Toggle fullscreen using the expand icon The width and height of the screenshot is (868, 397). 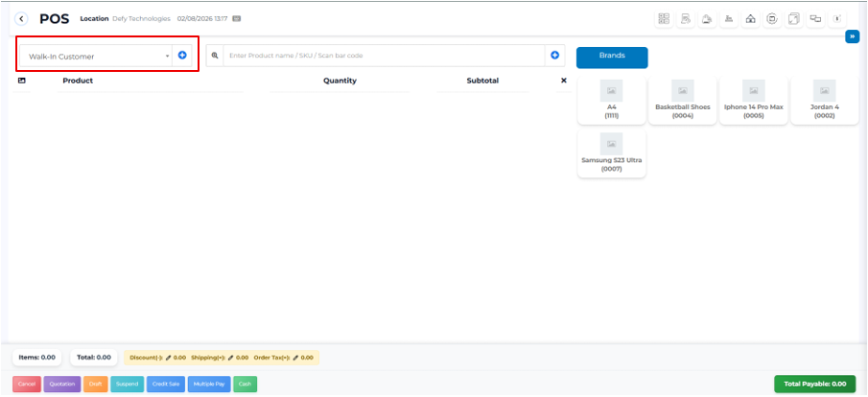click(x=793, y=18)
